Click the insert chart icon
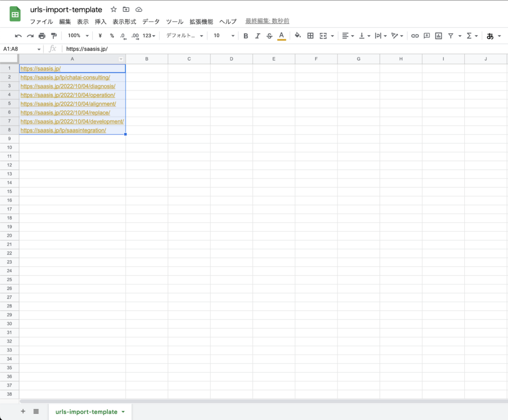508x420 pixels. [x=439, y=36]
